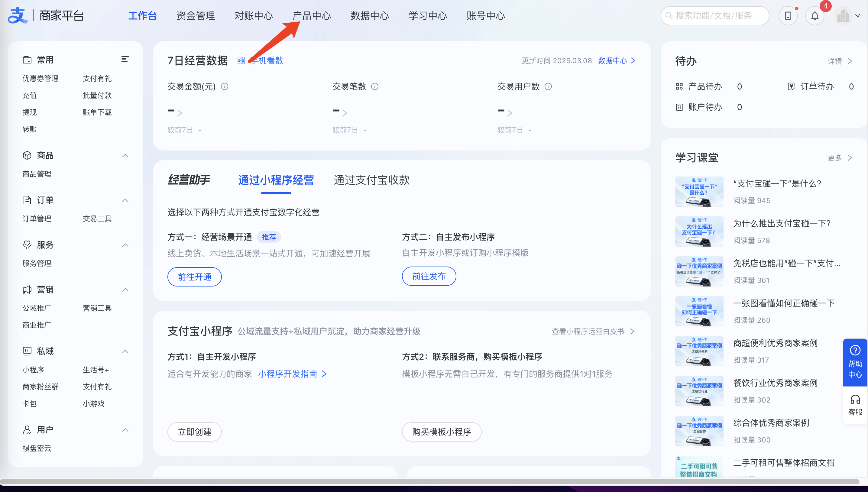The height and width of the screenshot is (492, 868).
Task: Open 账单下载 in sidebar
Action: pyautogui.click(x=97, y=112)
